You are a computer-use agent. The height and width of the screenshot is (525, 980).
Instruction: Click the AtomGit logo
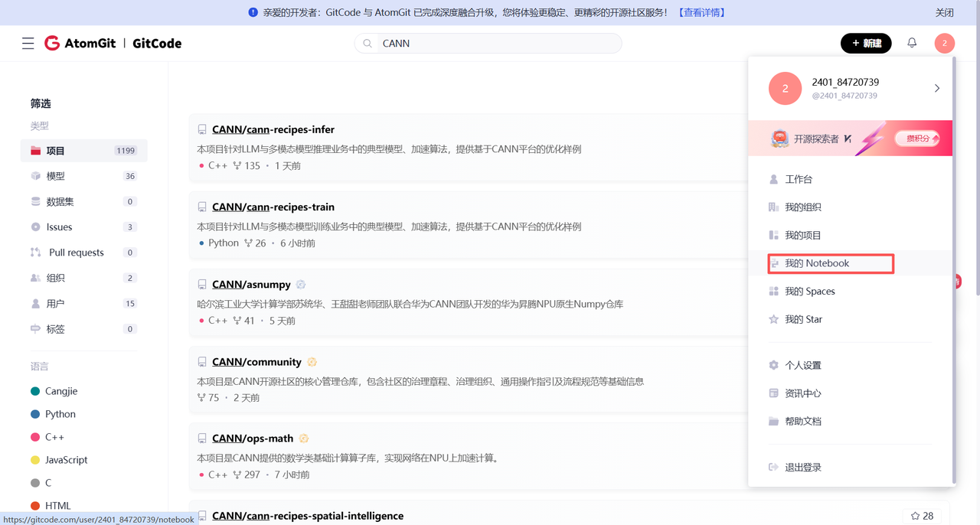point(80,44)
